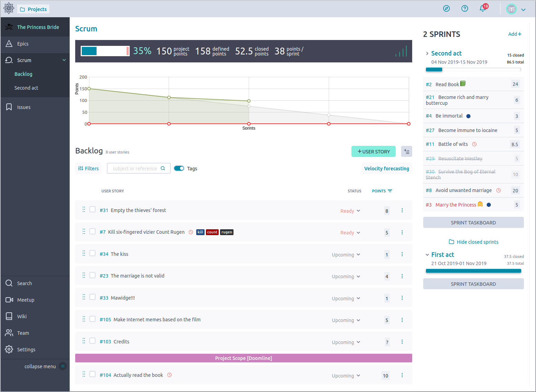Click the Hide closed sprints link
The image size is (536, 392).
[x=473, y=242]
